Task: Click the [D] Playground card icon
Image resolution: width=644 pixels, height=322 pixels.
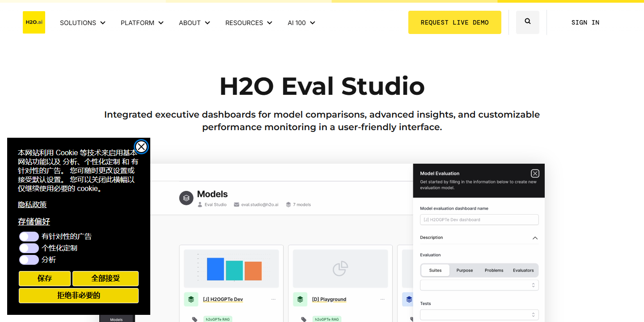Action: tap(300, 299)
